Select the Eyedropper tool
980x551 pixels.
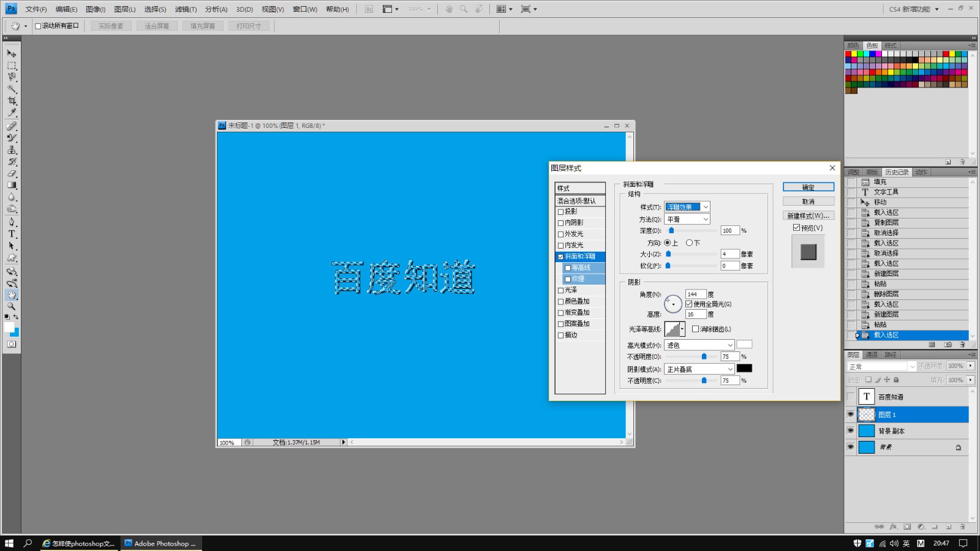(12, 113)
